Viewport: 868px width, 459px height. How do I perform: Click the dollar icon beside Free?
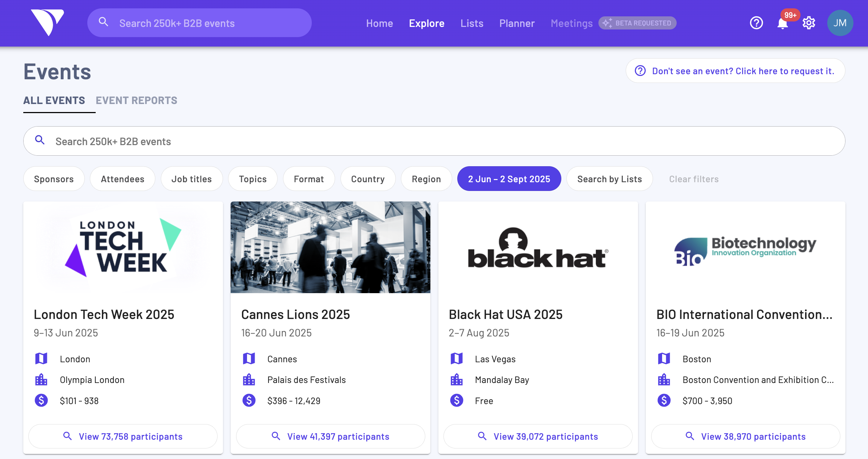pyautogui.click(x=457, y=400)
